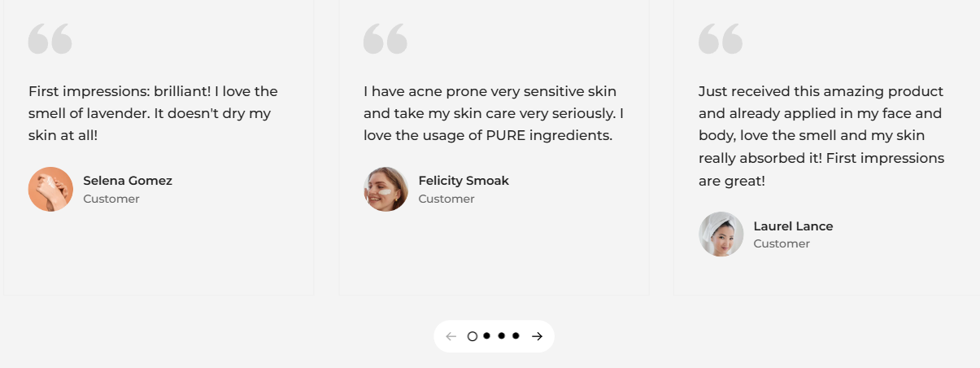Screen dimensions: 980x368
Task: Click Customer label under Felicity Smoak
Action: [446, 199]
